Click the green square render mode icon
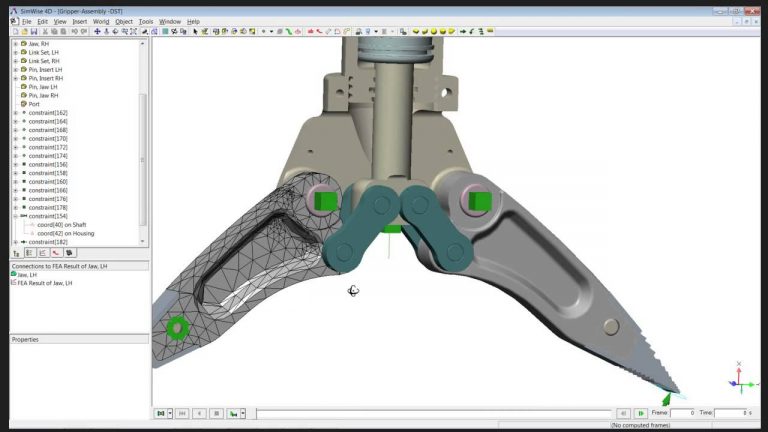Image resolution: width=768 pixels, height=432 pixels. [166, 31]
